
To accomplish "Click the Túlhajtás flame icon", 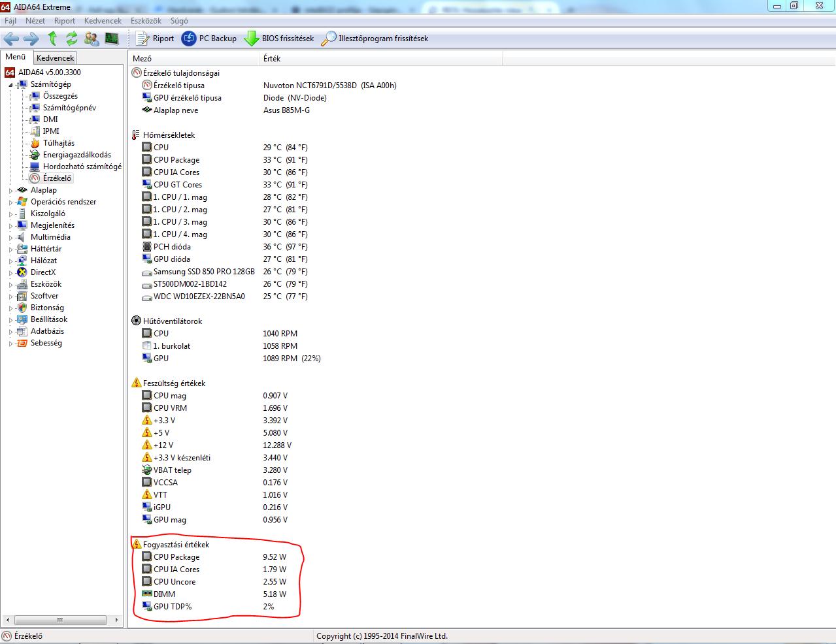I will click(35, 143).
